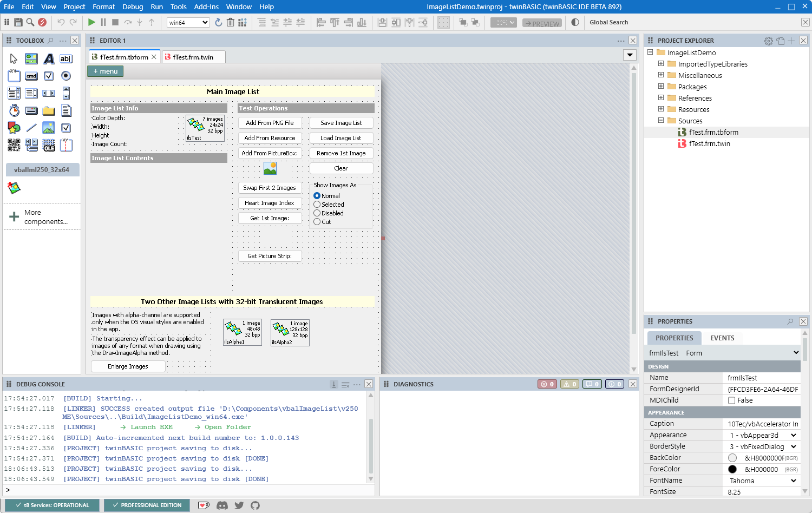Screen dimensions: 812x513
Task: Click the black ForeColor swatch in Properties
Action: pos(732,469)
